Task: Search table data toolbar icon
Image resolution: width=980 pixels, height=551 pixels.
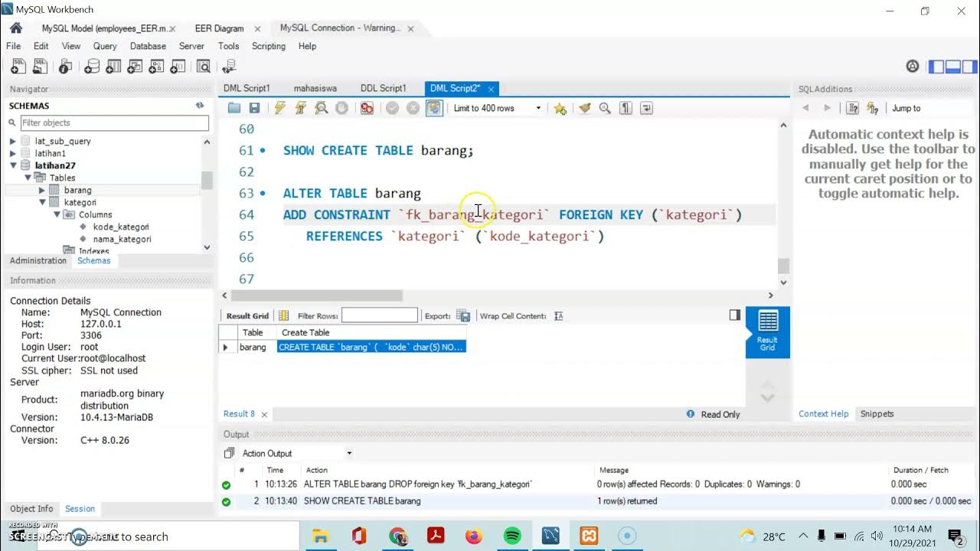Action: pyautogui.click(x=204, y=67)
